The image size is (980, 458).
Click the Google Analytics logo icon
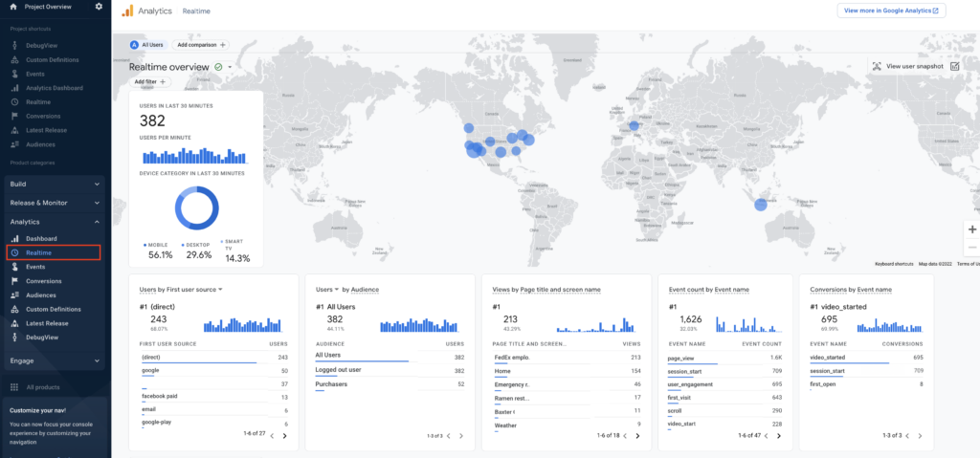click(x=127, y=11)
